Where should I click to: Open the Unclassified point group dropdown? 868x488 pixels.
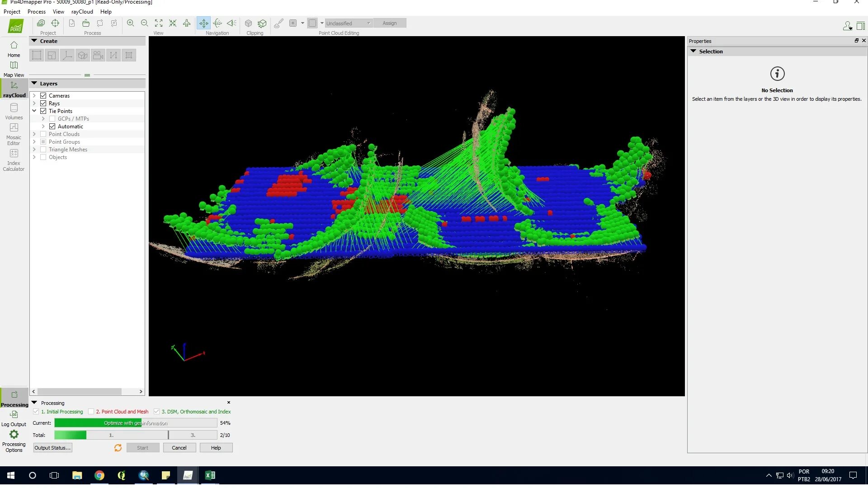(x=348, y=23)
